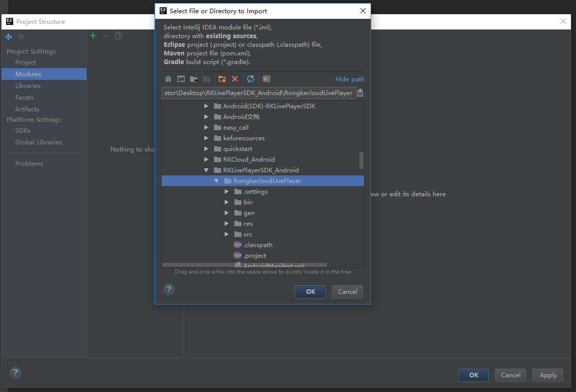Expand the res folder arrow
The height and width of the screenshot is (392, 576).
coord(227,223)
